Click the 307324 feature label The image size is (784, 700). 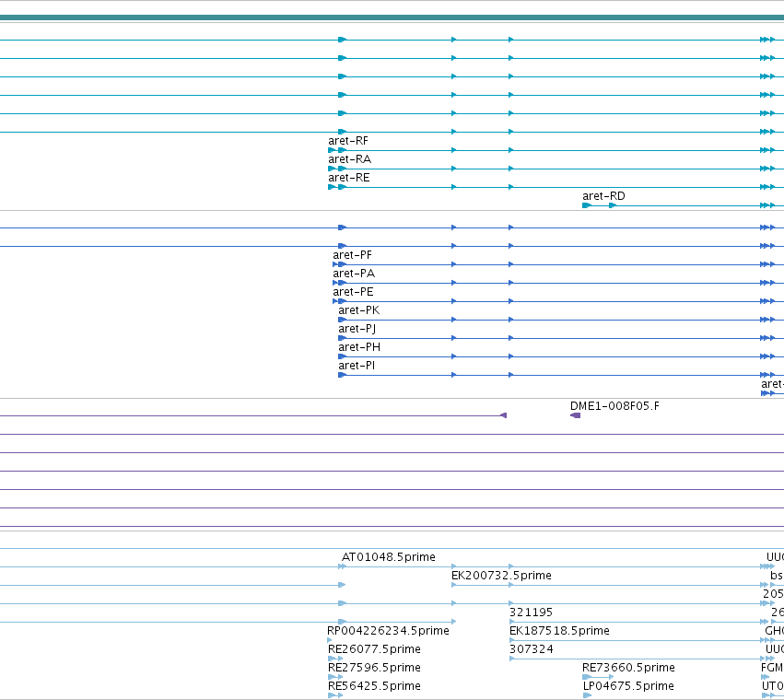pos(532,649)
